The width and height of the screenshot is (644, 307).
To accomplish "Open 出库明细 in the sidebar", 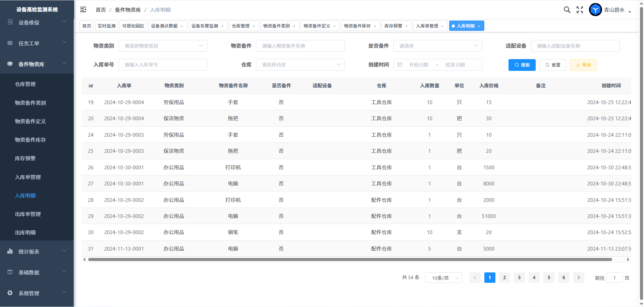I will (x=25, y=232).
